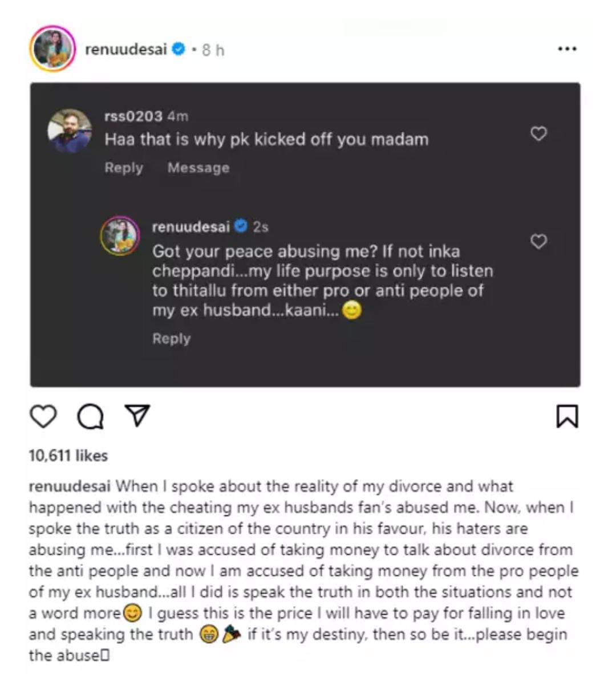Like renuudesai's reply comment

538,241
